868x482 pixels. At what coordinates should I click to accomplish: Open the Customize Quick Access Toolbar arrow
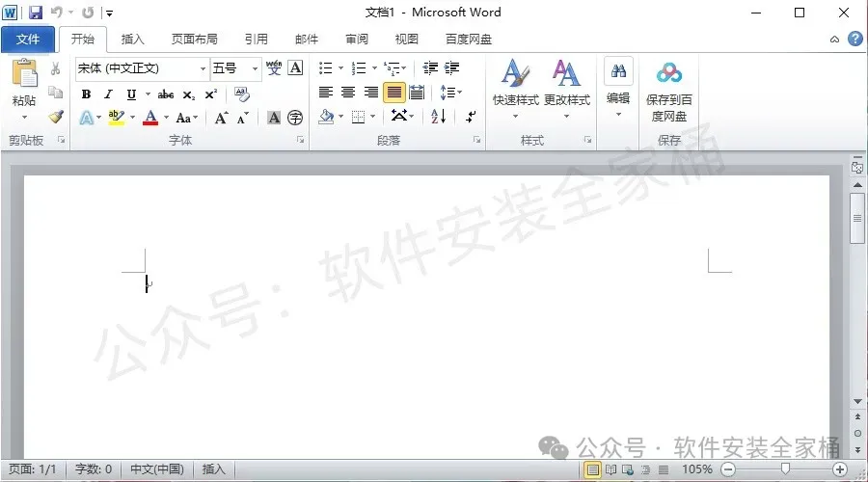pos(110,13)
